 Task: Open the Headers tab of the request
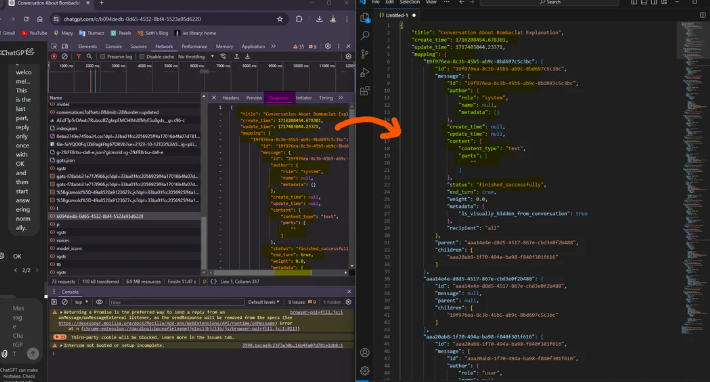[x=230, y=98]
